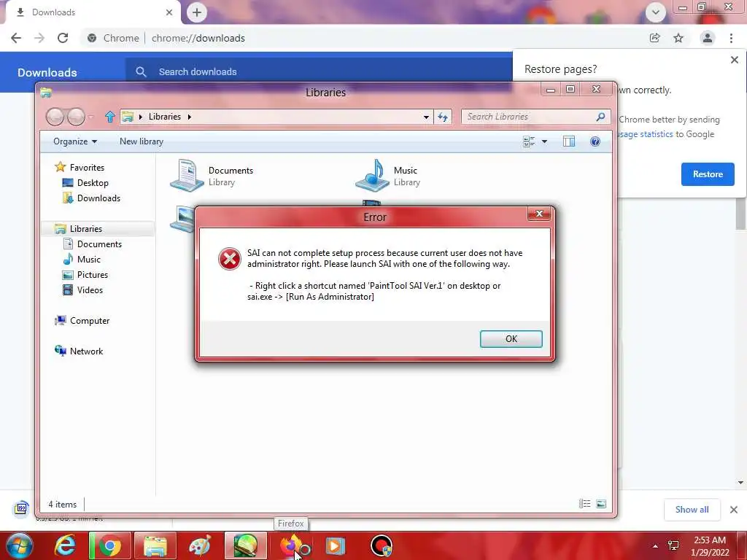Click the Explorer Back round button
This screenshot has height=560, width=747.
(x=55, y=117)
